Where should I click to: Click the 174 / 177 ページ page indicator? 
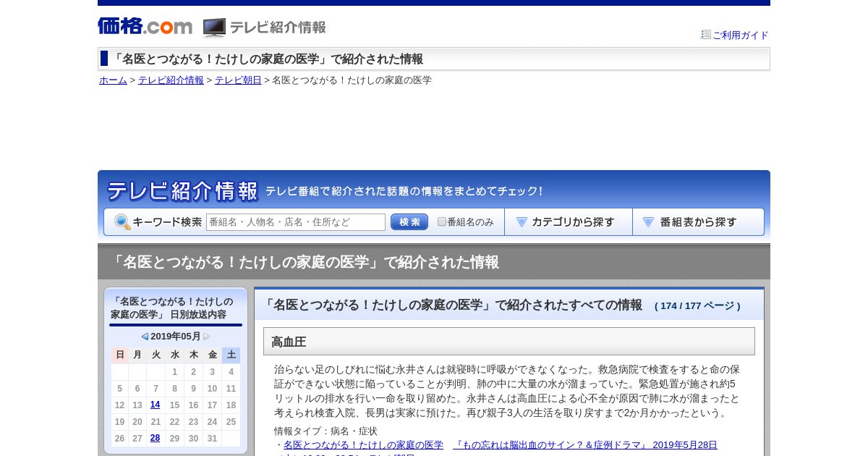tap(697, 306)
